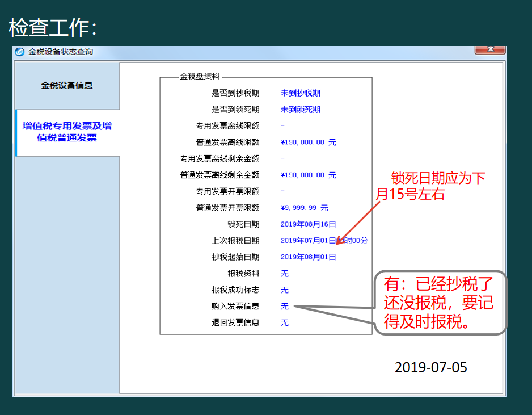Click the 是否到抄税期 label
This screenshot has height=415, width=532.
pyautogui.click(x=235, y=93)
